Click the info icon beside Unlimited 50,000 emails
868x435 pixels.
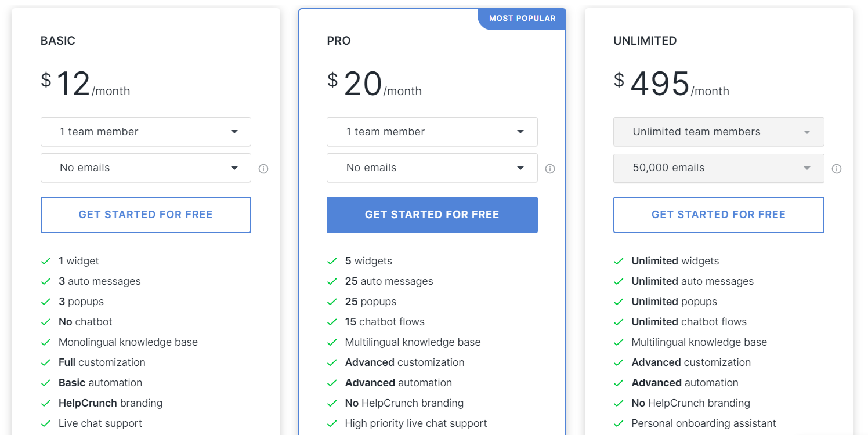coord(837,169)
